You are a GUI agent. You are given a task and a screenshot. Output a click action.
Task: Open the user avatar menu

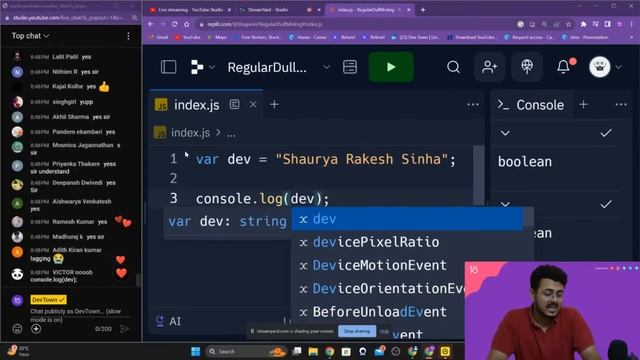point(599,67)
